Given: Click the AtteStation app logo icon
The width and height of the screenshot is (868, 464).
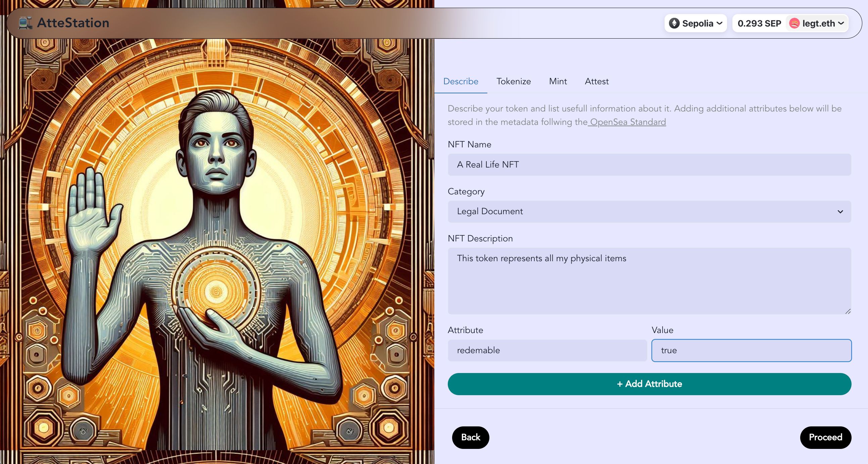Looking at the screenshot, I should click(x=25, y=23).
